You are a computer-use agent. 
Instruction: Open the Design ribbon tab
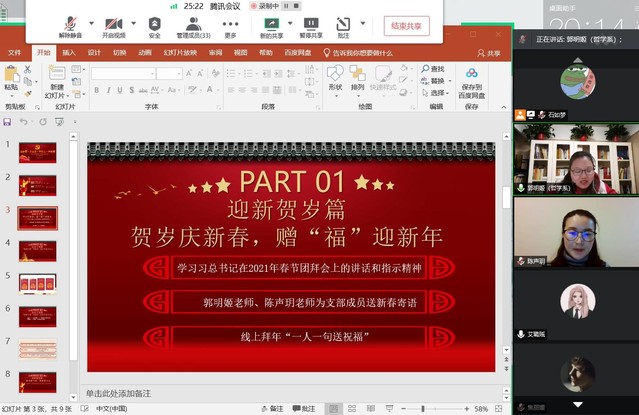click(x=94, y=52)
